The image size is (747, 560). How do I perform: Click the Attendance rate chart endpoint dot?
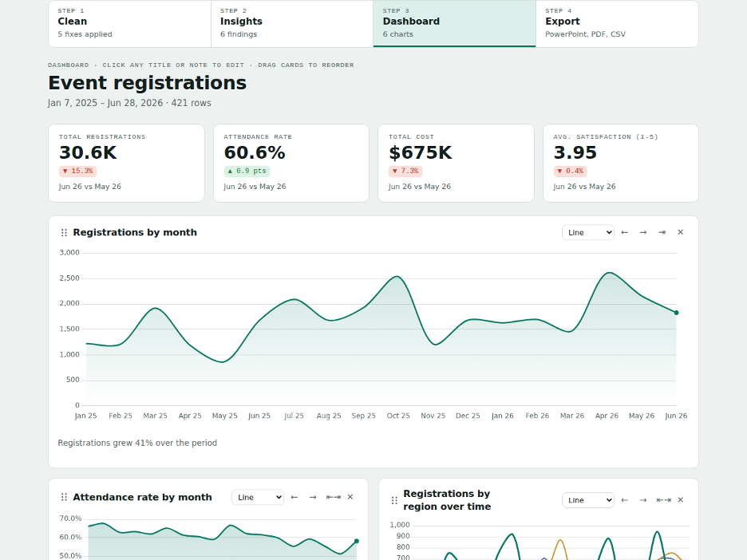click(x=357, y=541)
